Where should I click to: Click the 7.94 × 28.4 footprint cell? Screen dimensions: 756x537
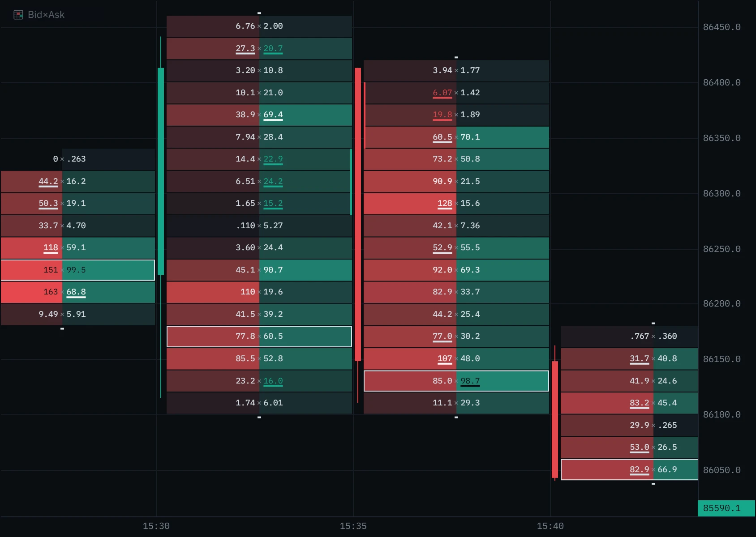tap(259, 137)
